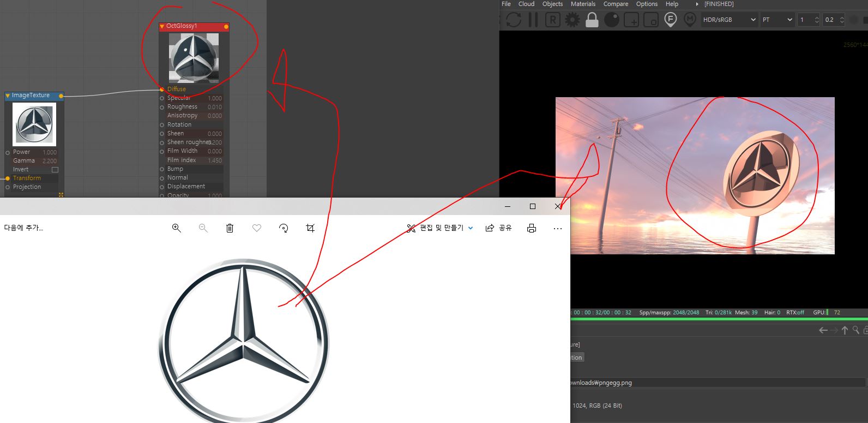This screenshot has height=423, width=868.
Task: Click the ImageTexture node output port
Action: (61, 96)
